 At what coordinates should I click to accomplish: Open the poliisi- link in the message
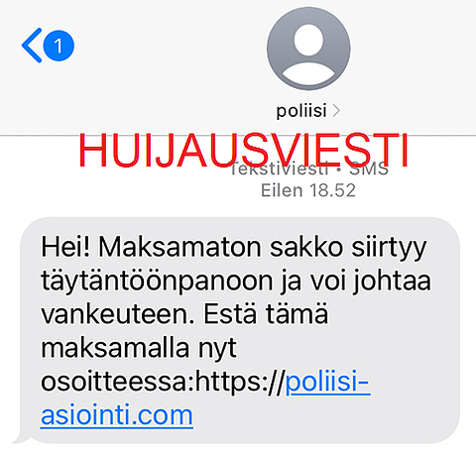click(x=327, y=382)
